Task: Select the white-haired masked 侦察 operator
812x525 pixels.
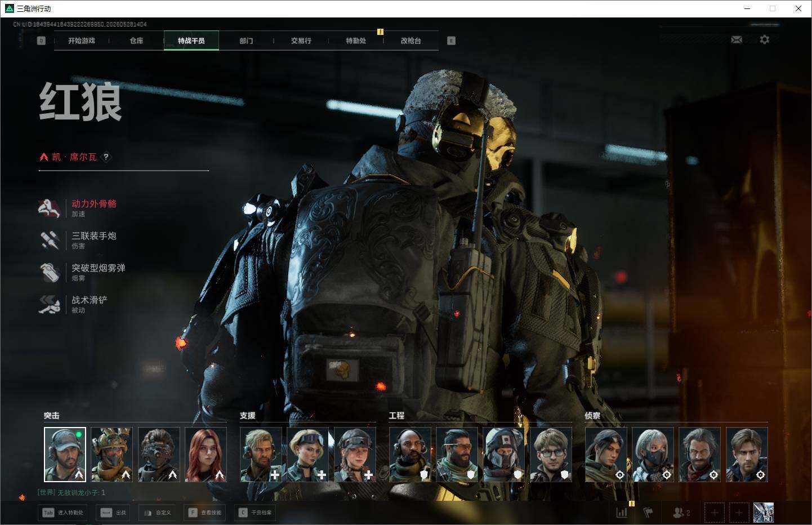Action: tap(653, 455)
